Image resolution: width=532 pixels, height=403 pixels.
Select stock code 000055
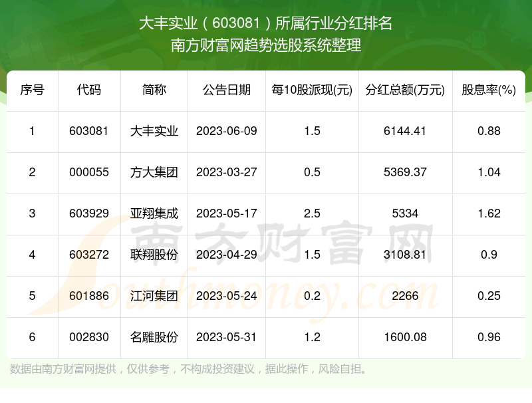pyautogui.click(x=89, y=172)
